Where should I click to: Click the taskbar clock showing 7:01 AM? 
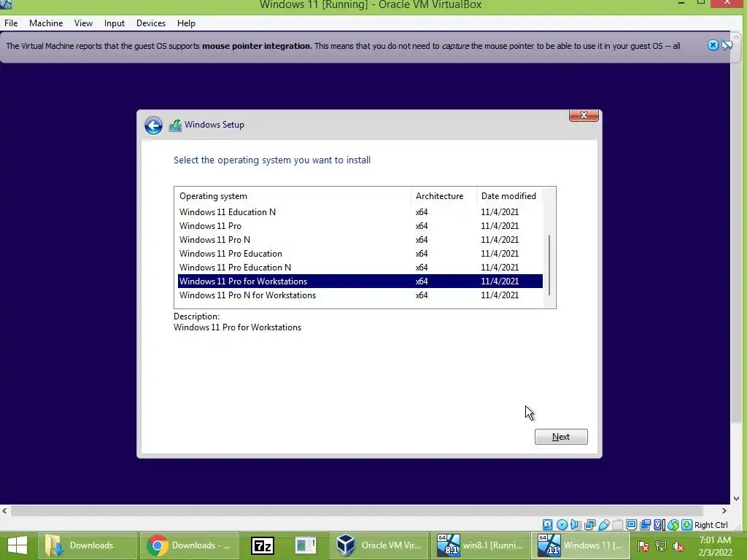(715, 546)
